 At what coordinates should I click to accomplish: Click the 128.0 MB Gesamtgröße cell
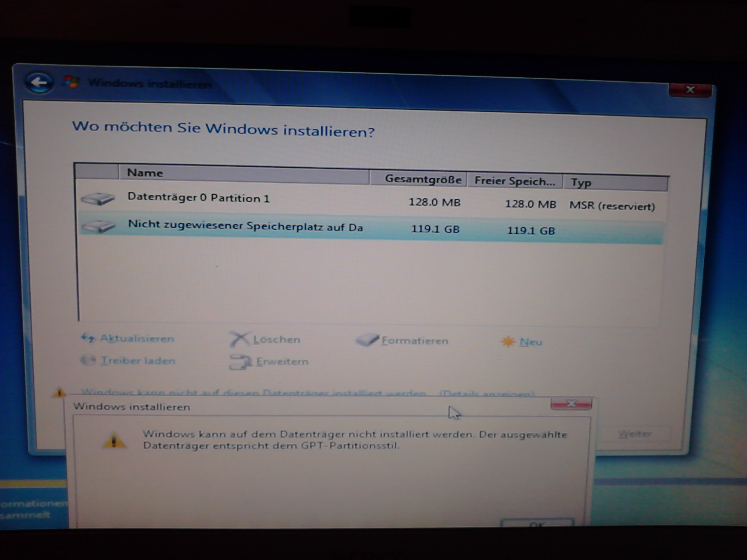tap(434, 202)
